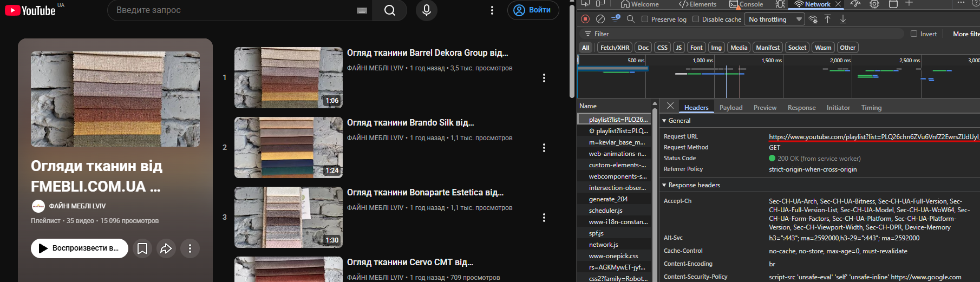Toggle the Media request type filter

[x=739, y=48]
